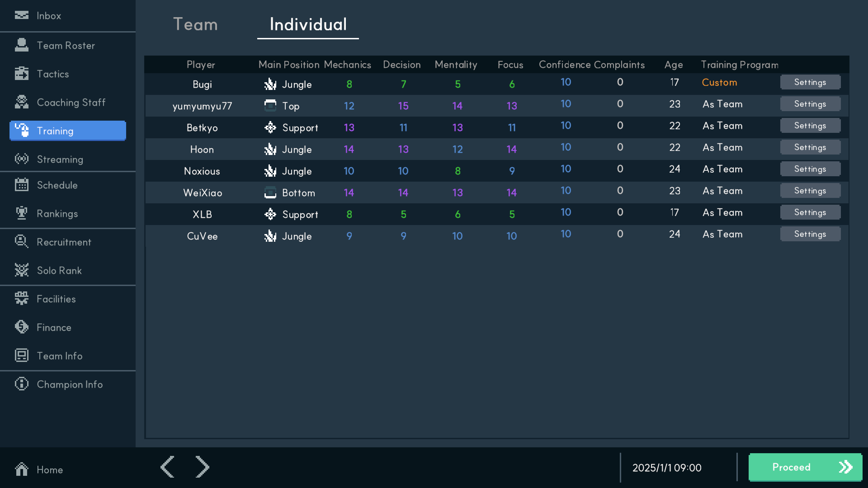Image resolution: width=868 pixels, height=488 pixels.
Task: Open Settings for Noxious
Action: tap(810, 169)
